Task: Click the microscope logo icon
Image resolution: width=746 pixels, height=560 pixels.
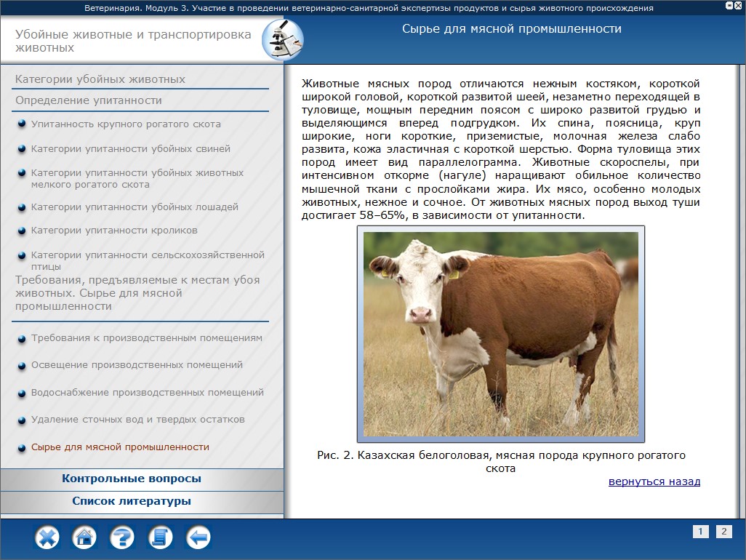Action: (281, 41)
